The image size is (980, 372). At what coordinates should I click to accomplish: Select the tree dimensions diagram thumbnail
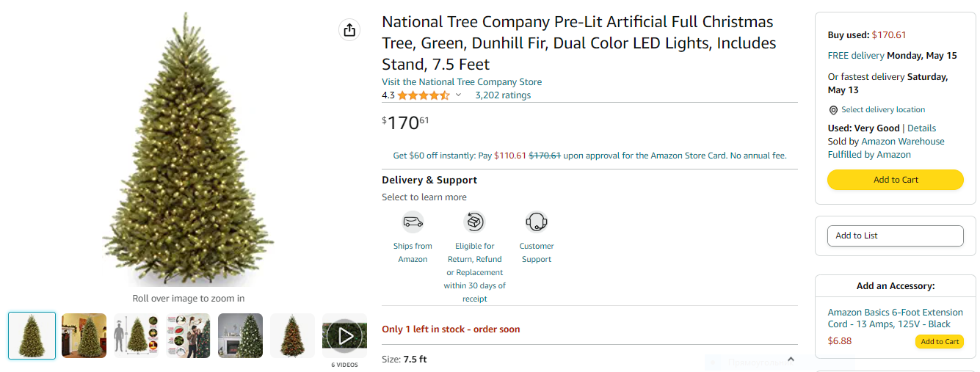[x=136, y=336]
